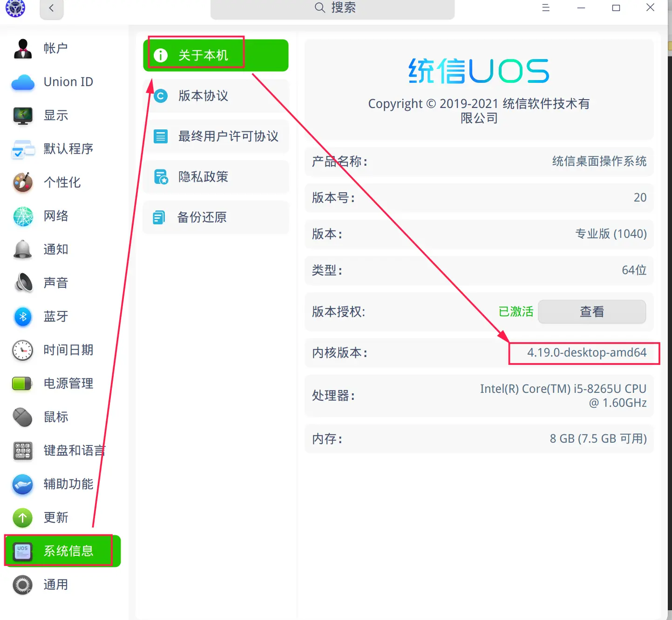Viewport: 672px width, 620px height.
Task: Select the 关于本机 label
Action: click(203, 55)
